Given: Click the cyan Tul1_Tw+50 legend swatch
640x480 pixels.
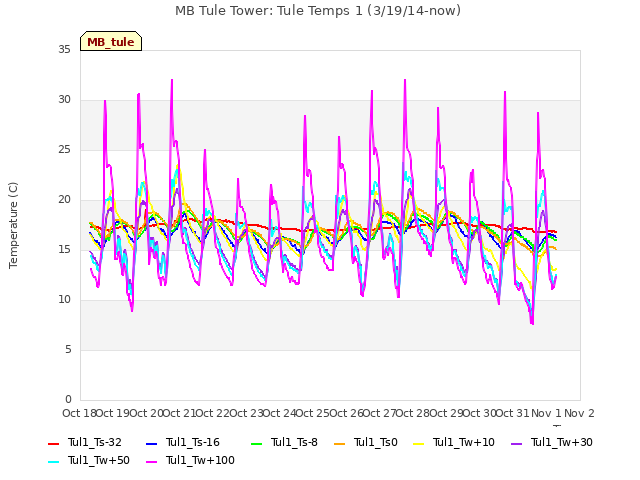Looking at the screenshot, I should 53,461.
